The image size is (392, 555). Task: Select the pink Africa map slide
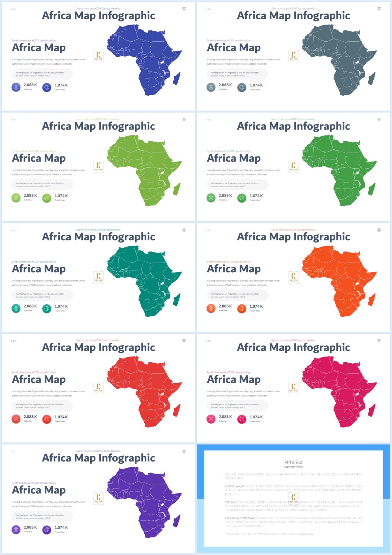[x=293, y=388]
